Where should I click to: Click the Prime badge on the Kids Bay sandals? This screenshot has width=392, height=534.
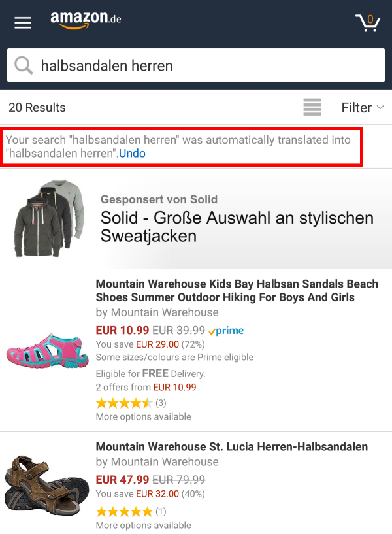pos(225,331)
